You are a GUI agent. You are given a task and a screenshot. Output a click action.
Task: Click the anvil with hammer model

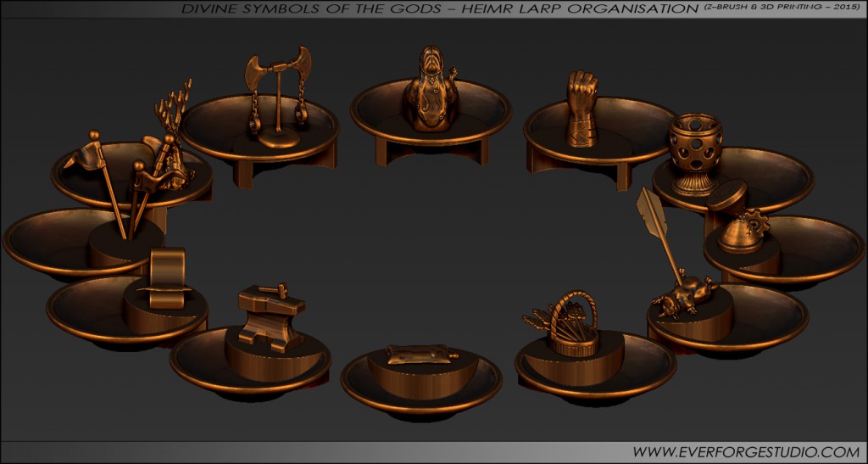271,317
